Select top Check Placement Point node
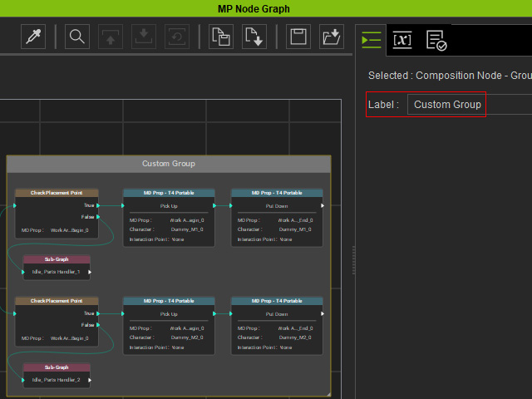Image resolution: width=532 pixels, height=399 pixels. tap(57, 214)
